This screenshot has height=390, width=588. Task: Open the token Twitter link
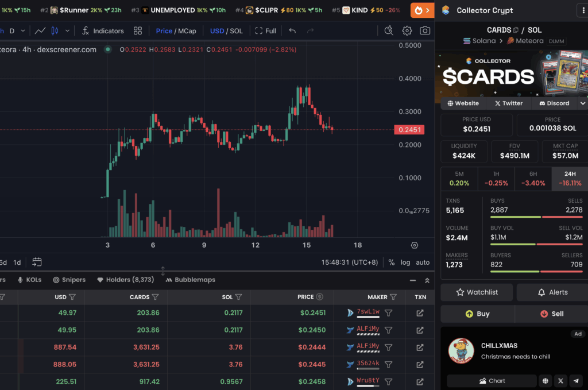tap(509, 103)
